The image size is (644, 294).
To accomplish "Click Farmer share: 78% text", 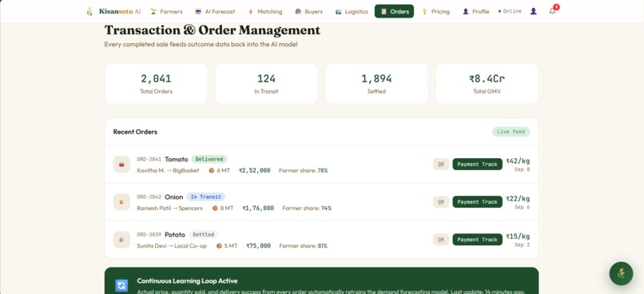I will [303, 170].
